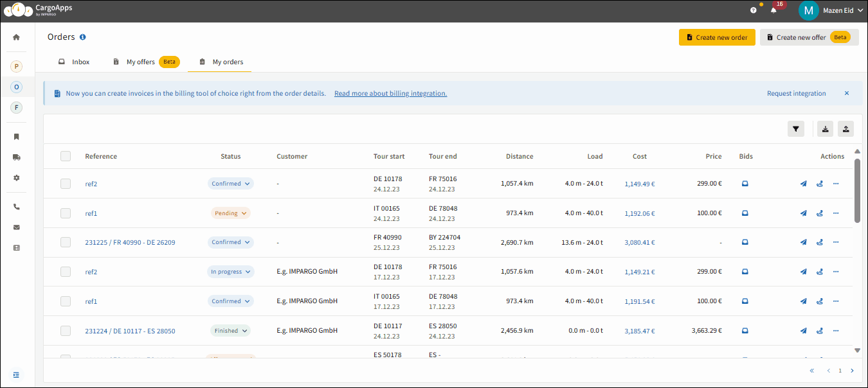The image size is (868, 388).
Task: Open the help question mark icon
Action: 754,10
